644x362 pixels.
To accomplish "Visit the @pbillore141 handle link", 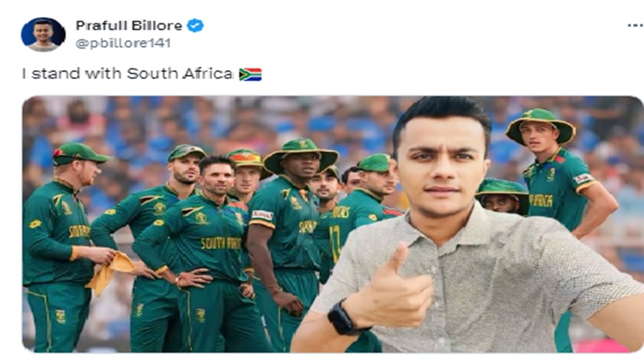I will [123, 43].
